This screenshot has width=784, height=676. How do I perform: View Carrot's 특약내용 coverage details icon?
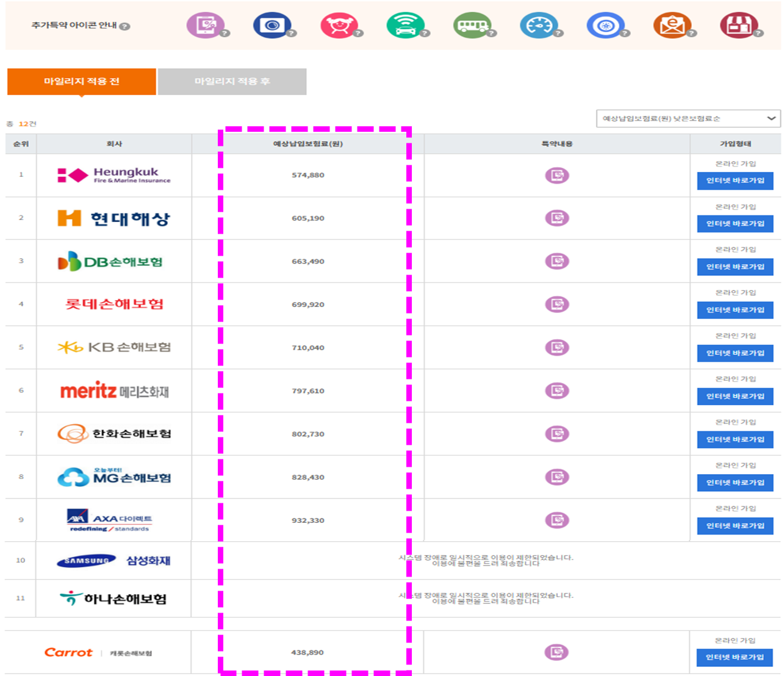tap(555, 652)
